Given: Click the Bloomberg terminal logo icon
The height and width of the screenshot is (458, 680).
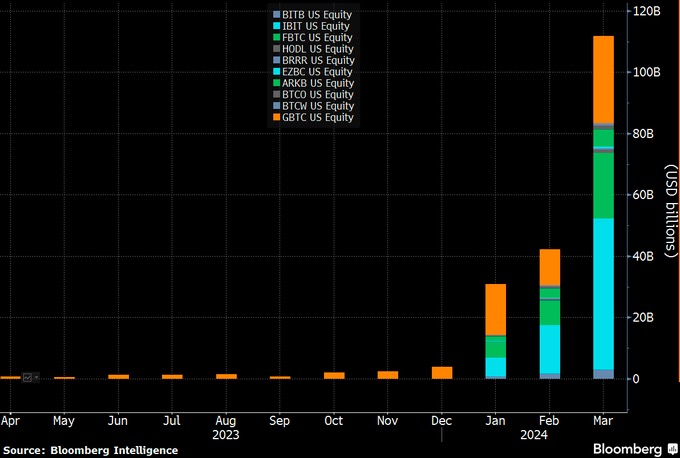Looking at the screenshot, I should (673, 449).
